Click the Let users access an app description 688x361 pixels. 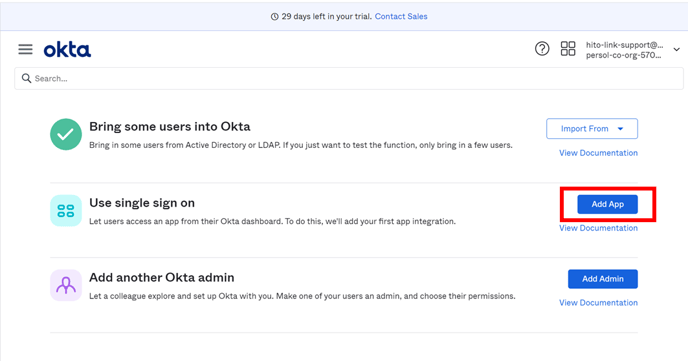tap(272, 222)
